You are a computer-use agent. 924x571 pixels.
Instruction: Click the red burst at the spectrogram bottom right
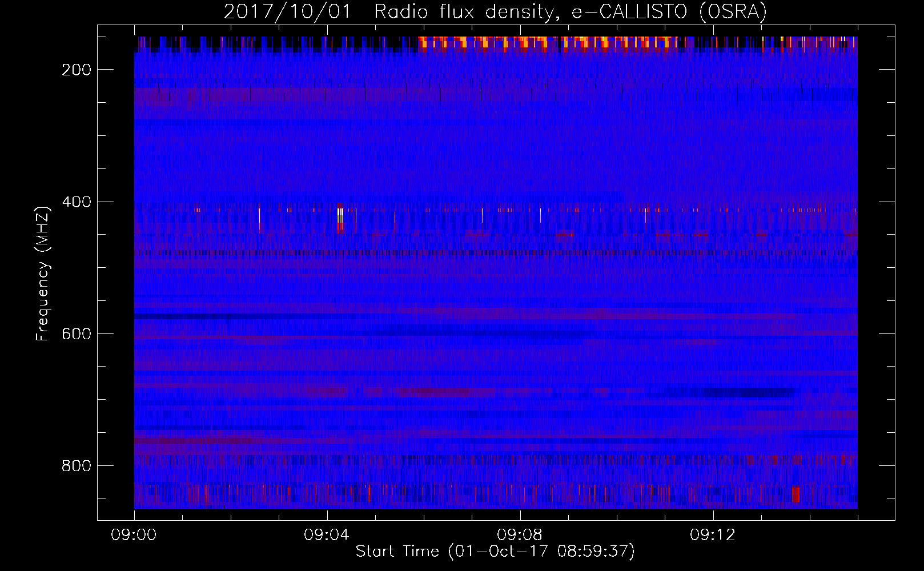(x=796, y=494)
